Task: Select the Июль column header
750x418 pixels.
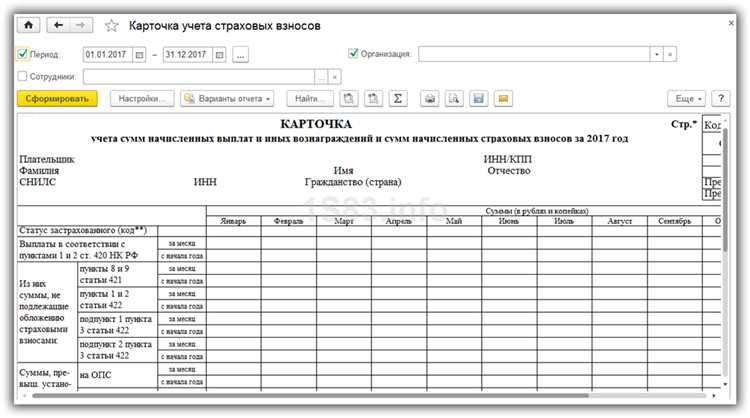Action: (x=564, y=221)
